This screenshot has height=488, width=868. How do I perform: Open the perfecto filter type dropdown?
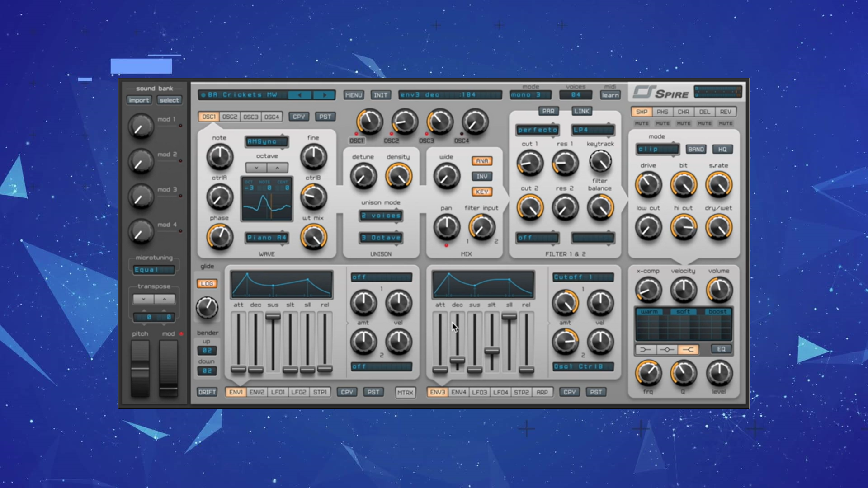(x=538, y=130)
